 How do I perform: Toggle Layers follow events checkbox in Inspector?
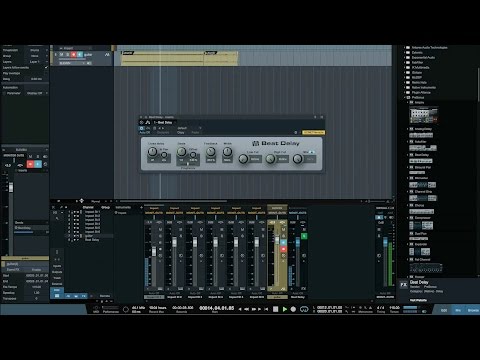tap(46, 67)
